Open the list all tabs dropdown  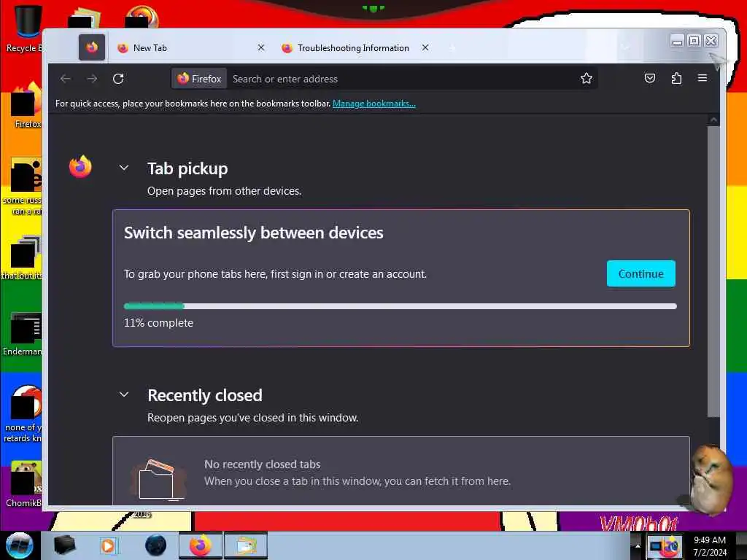(x=625, y=47)
